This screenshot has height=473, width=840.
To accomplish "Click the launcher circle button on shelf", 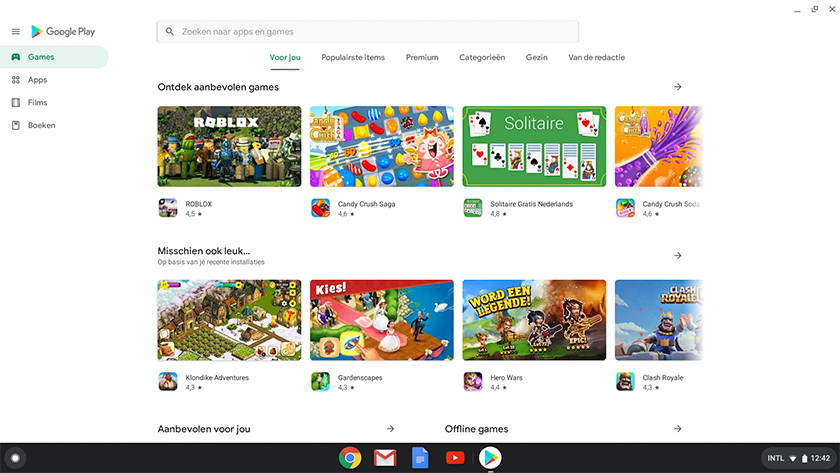I will [x=15, y=458].
